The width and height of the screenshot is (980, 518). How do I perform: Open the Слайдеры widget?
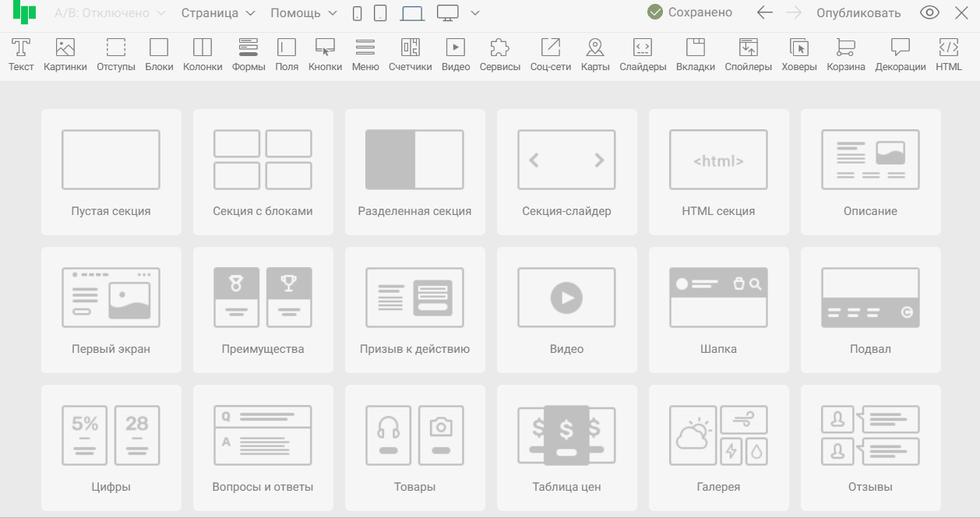(643, 55)
